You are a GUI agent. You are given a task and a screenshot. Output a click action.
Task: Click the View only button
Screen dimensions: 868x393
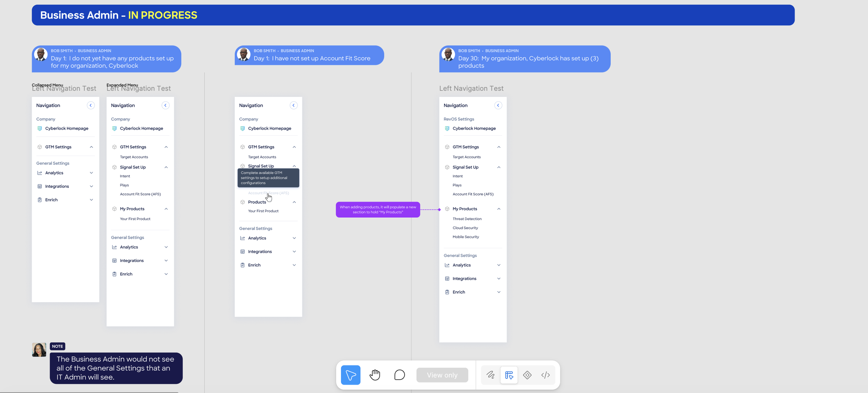(442, 375)
